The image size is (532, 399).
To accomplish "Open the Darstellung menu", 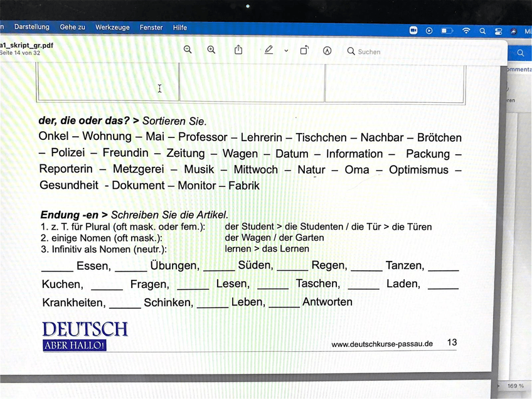I will click(x=32, y=27).
